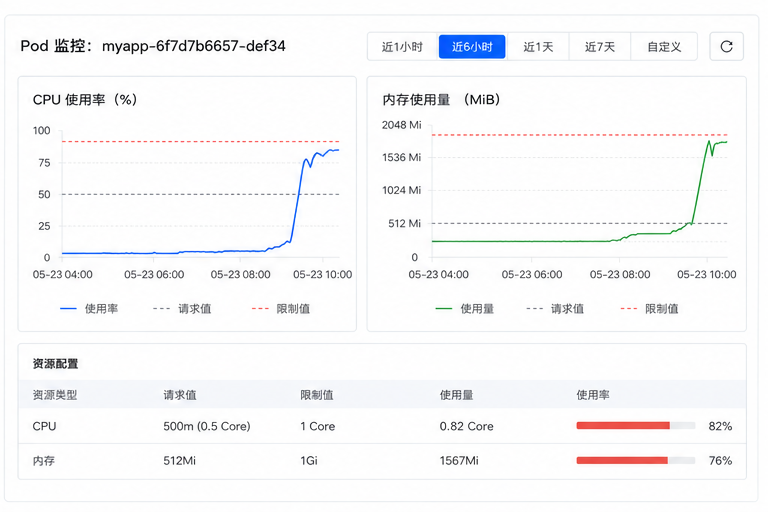Click the 资源类型 column header

tap(55, 395)
